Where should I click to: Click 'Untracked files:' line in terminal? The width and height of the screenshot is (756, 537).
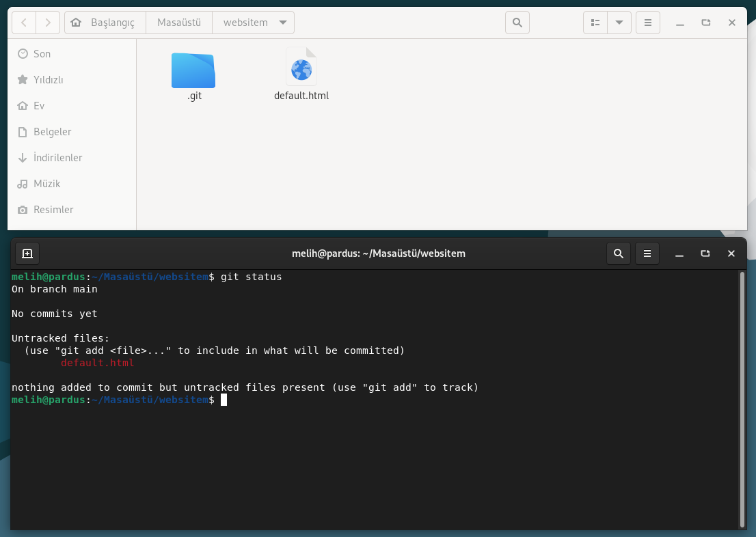point(61,338)
